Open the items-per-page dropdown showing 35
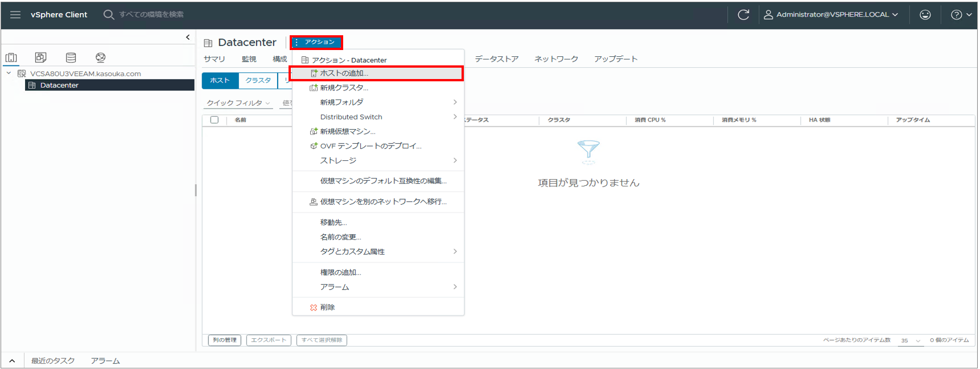This screenshot has width=980, height=369. (911, 340)
